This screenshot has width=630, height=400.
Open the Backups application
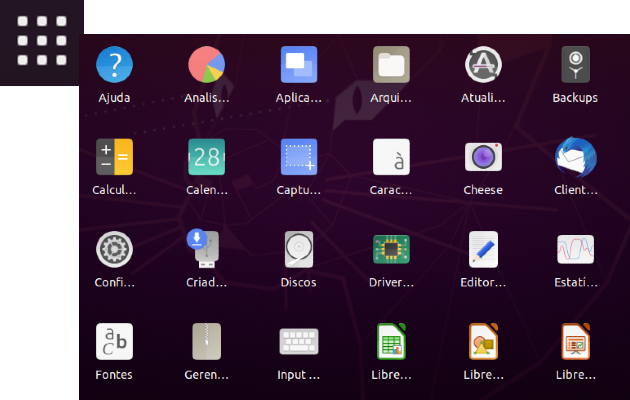click(x=575, y=65)
